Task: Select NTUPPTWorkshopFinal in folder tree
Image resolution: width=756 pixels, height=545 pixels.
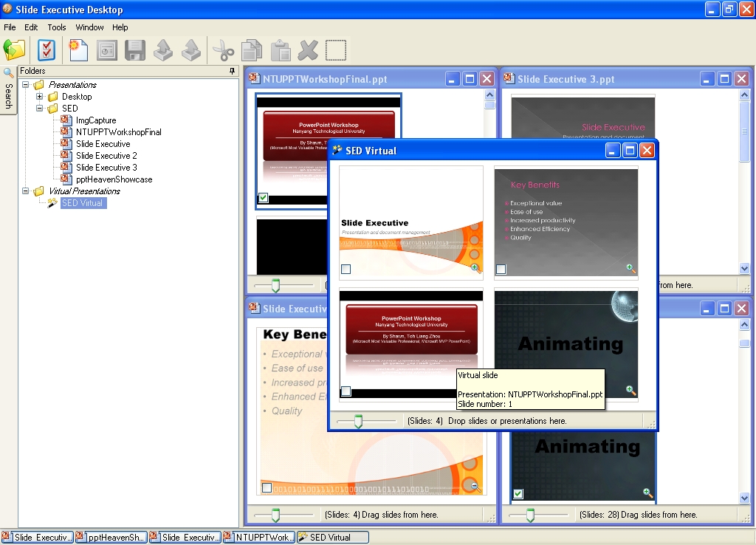Action: coord(119,132)
